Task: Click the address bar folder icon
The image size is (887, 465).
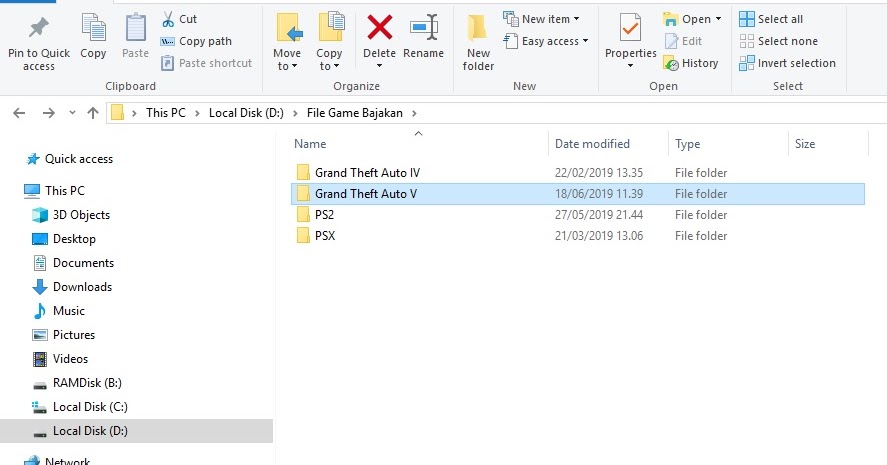Action: click(117, 113)
